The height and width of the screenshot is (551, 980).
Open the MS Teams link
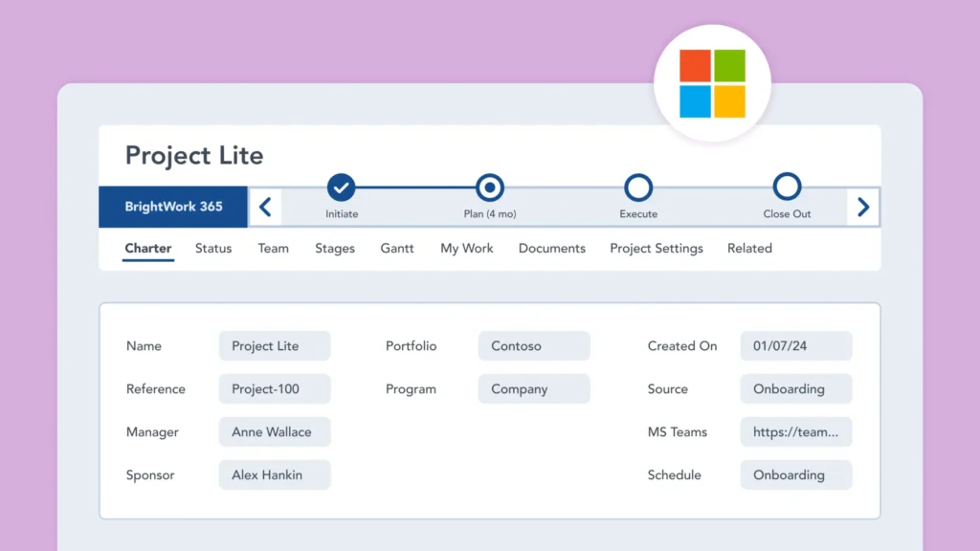pos(795,432)
